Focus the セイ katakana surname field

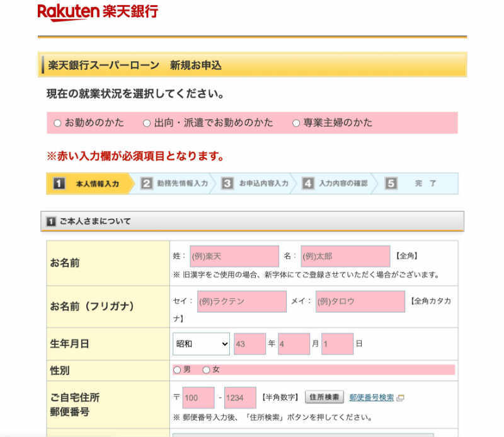coord(242,301)
